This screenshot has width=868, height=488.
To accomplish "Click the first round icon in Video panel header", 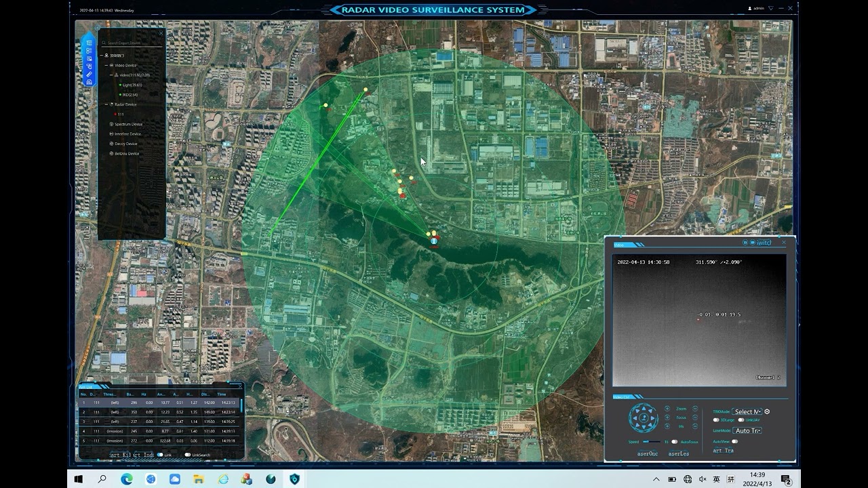I will pos(745,242).
